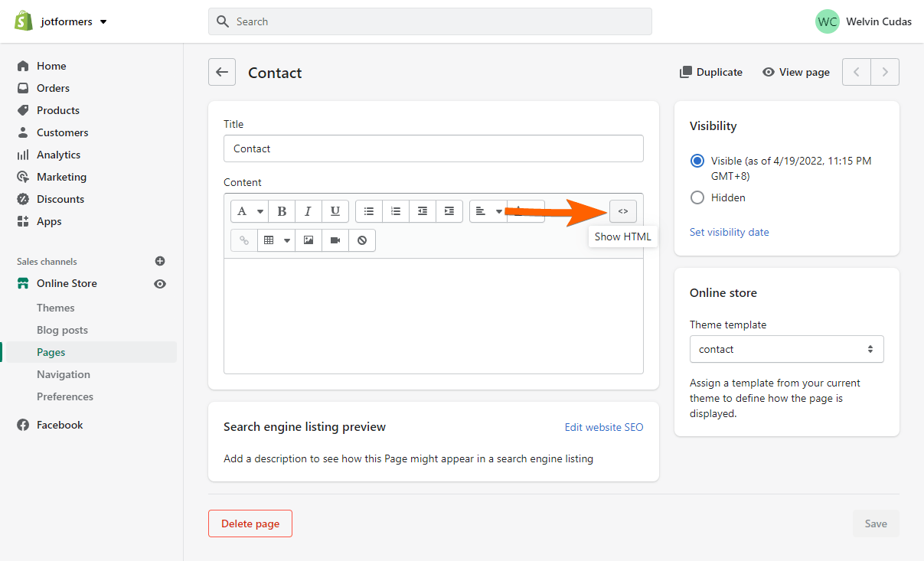Open the Navigation section in the sidebar
The width and height of the screenshot is (924, 561).
coord(64,373)
